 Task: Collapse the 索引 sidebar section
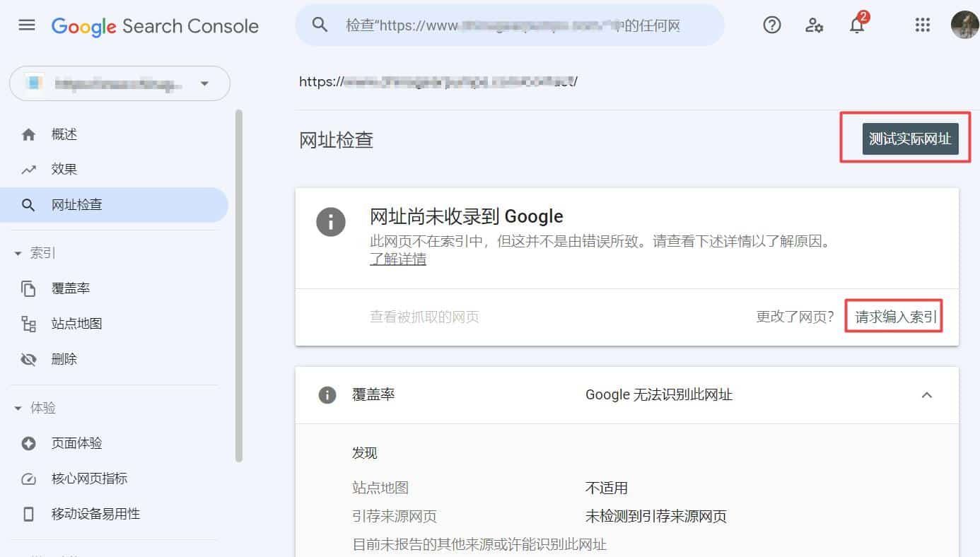point(18,253)
